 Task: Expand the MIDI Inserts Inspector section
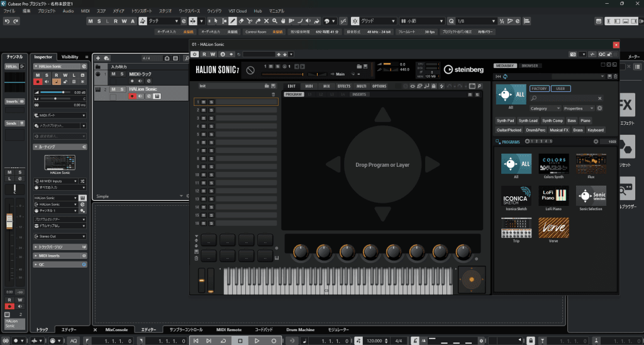tap(60, 256)
